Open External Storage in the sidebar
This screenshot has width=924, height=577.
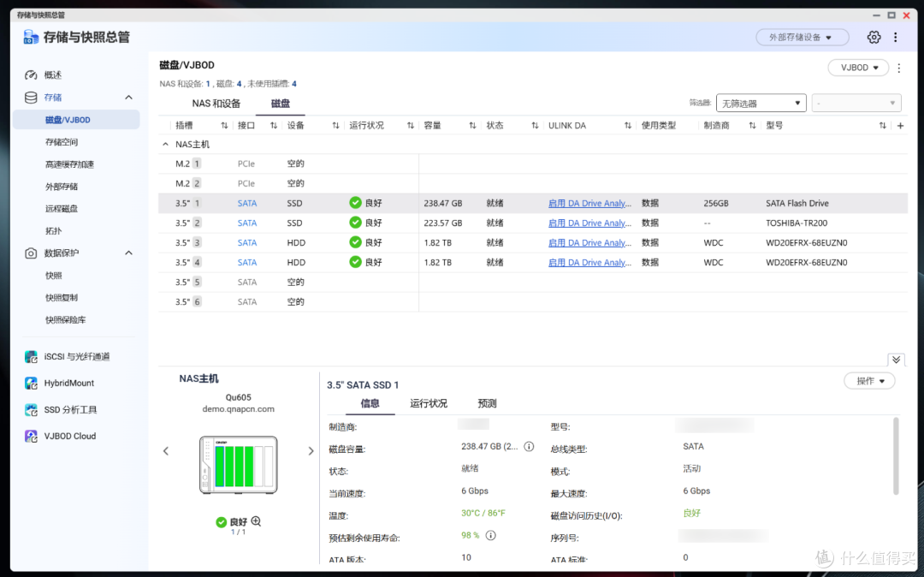(x=62, y=187)
